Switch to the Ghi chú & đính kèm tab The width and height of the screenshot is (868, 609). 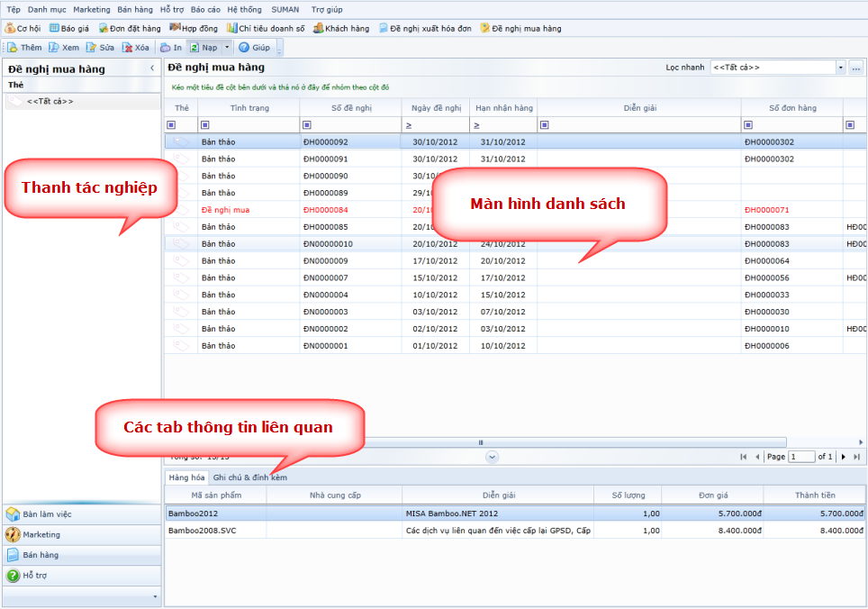(x=249, y=477)
